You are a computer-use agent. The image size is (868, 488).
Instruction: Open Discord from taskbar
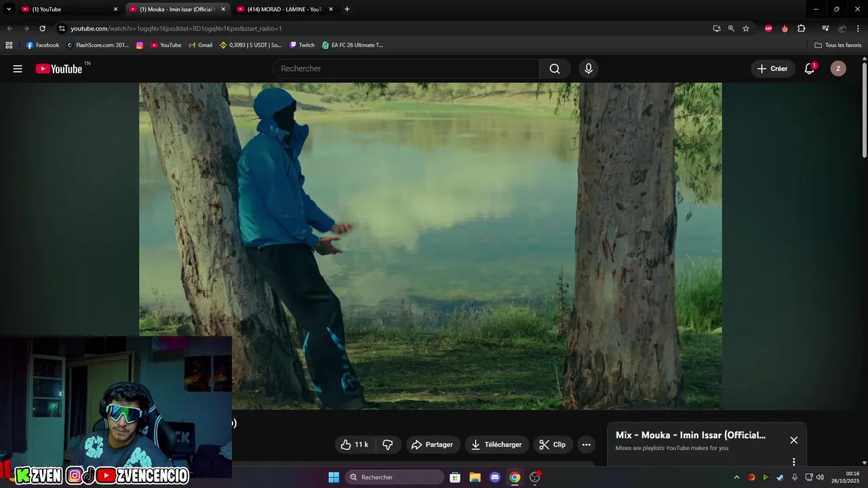(495, 477)
